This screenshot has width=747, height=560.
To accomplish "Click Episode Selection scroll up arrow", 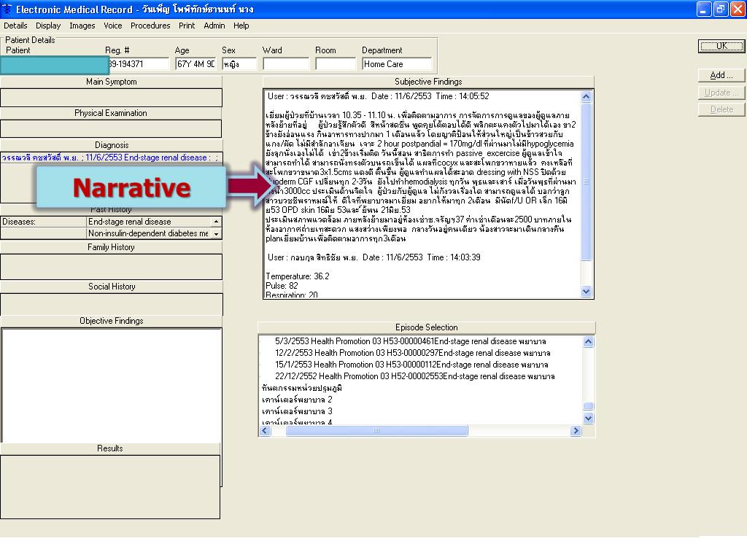I will pos(589,342).
